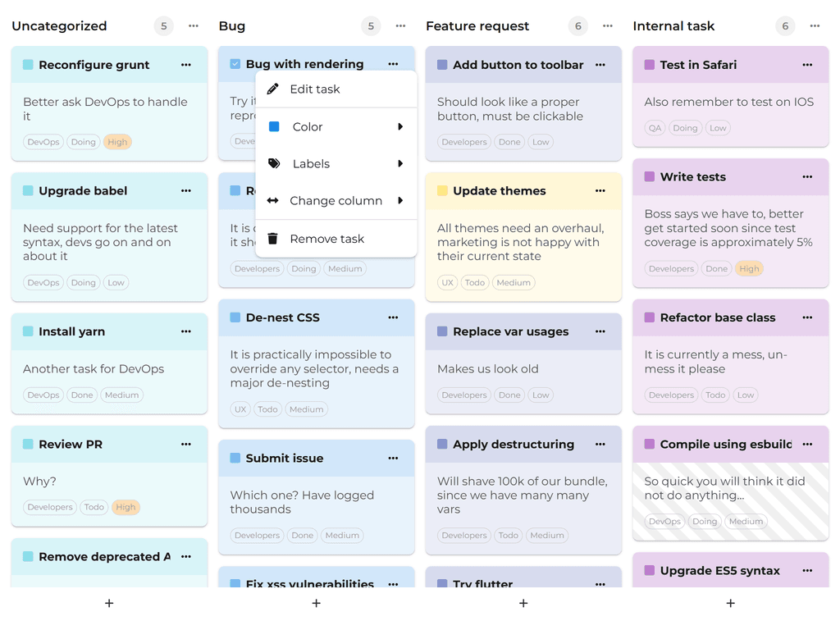Click the arrows icon beside Change column
Viewport: 840px width, 630px height.
pyautogui.click(x=272, y=201)
